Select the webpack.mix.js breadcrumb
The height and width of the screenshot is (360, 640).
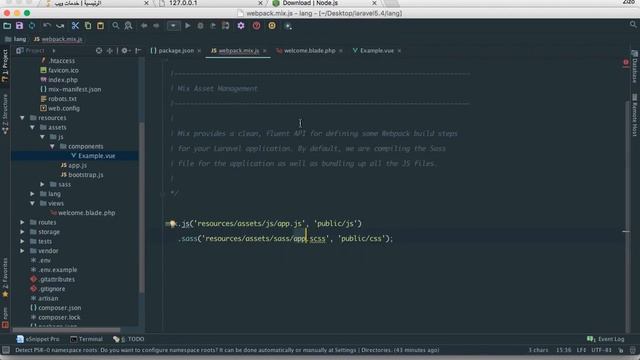pyautogui.click(x=58, y=39)
